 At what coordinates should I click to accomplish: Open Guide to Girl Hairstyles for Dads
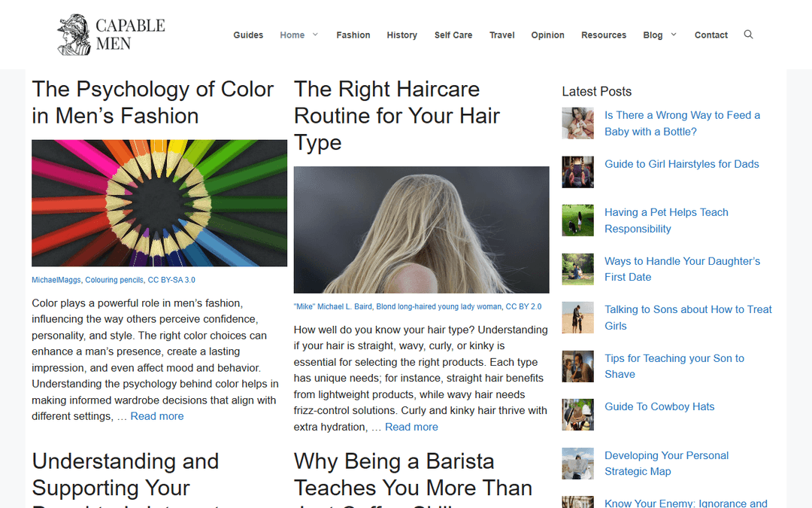tap(681, 164)
